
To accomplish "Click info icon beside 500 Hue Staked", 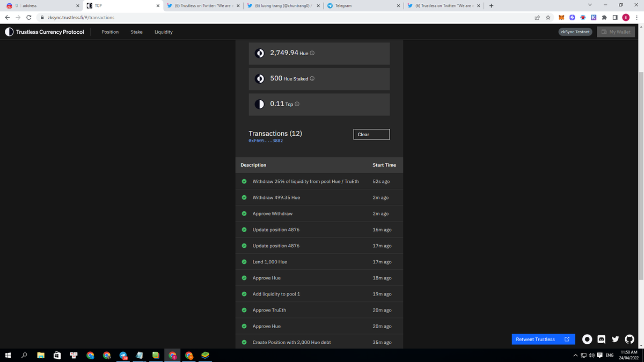I will pos(312,79).
